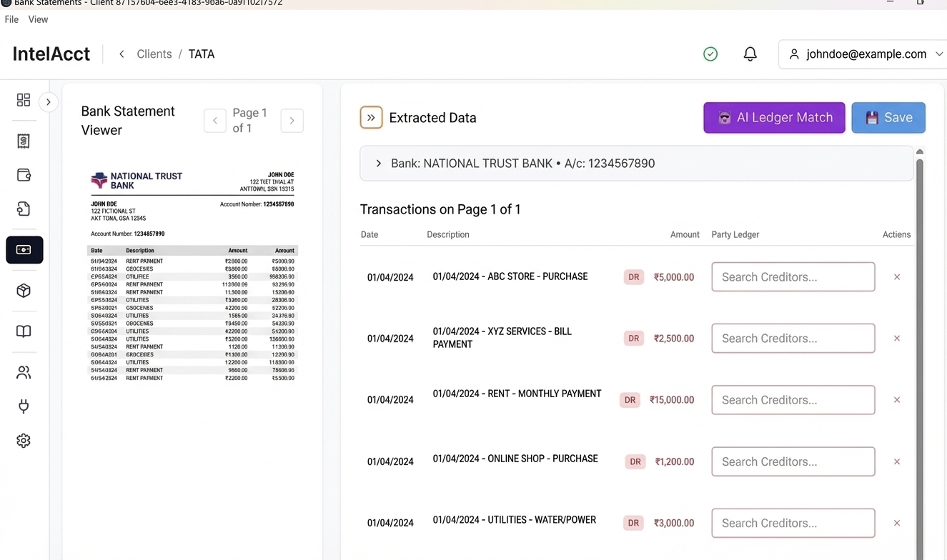947x560 pixels.
Task: Select the clients/users icon in the sidebar
Action: coord(24,371)
